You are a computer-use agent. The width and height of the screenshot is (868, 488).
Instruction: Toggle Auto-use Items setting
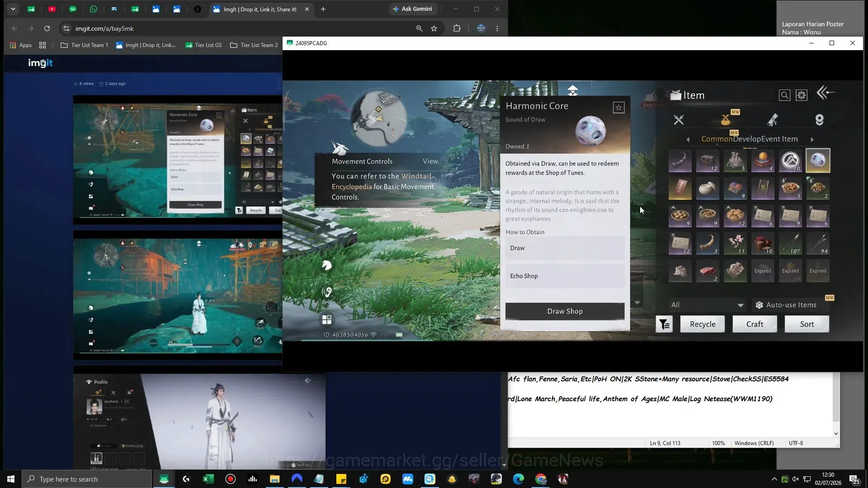pos(786,305)
